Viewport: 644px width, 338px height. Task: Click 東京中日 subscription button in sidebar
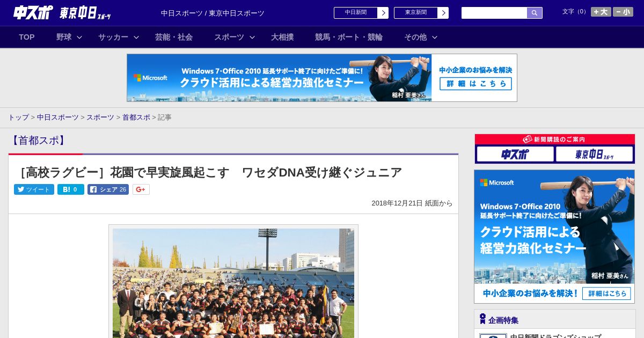[595, 155]
